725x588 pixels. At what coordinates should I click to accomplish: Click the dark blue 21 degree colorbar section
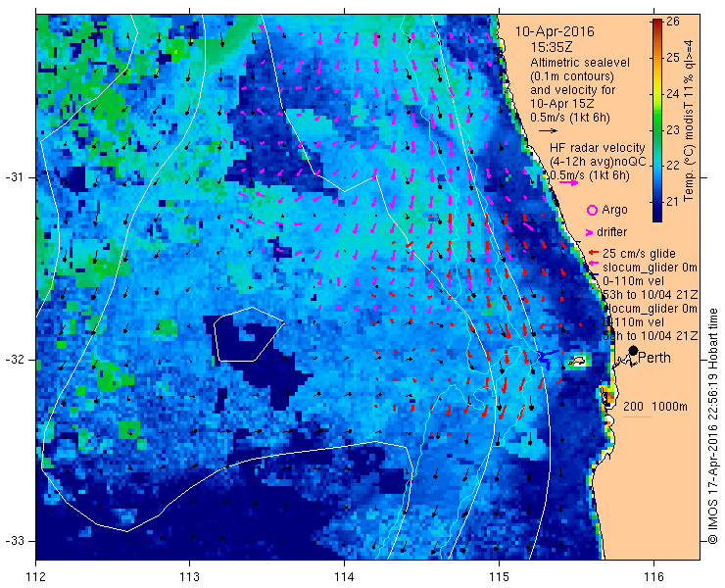pos(657,202)
